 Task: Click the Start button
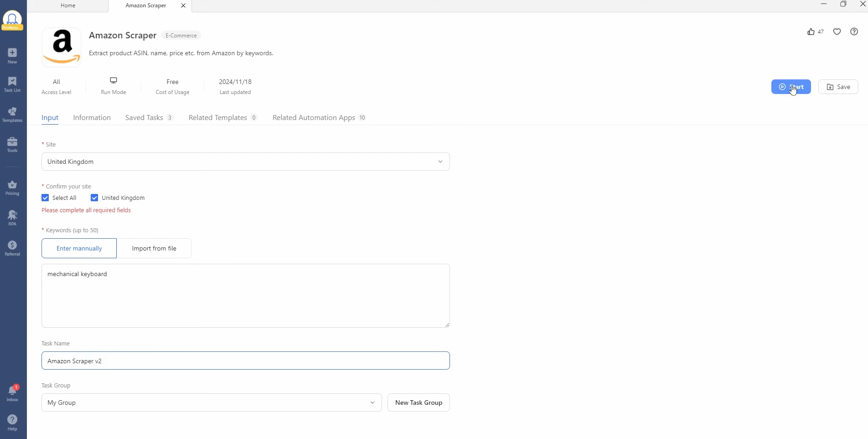791,87
